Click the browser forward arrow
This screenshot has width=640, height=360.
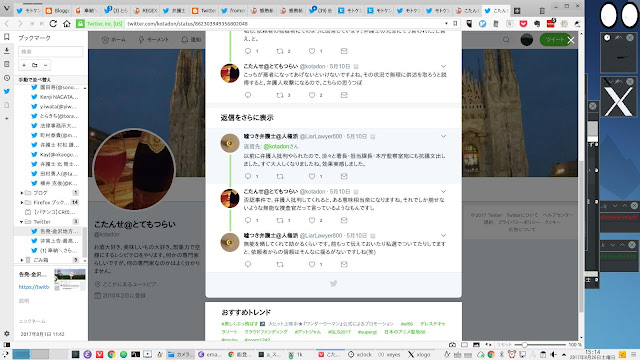coord(20,24)
